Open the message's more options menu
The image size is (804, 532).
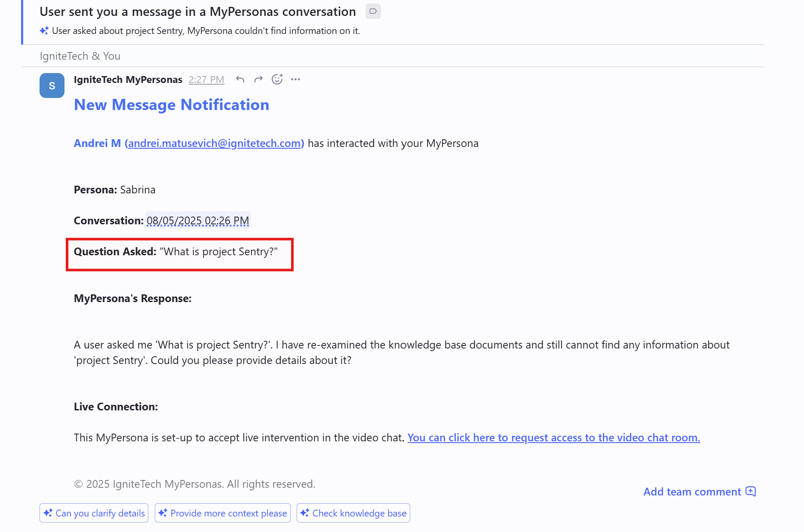295,79
